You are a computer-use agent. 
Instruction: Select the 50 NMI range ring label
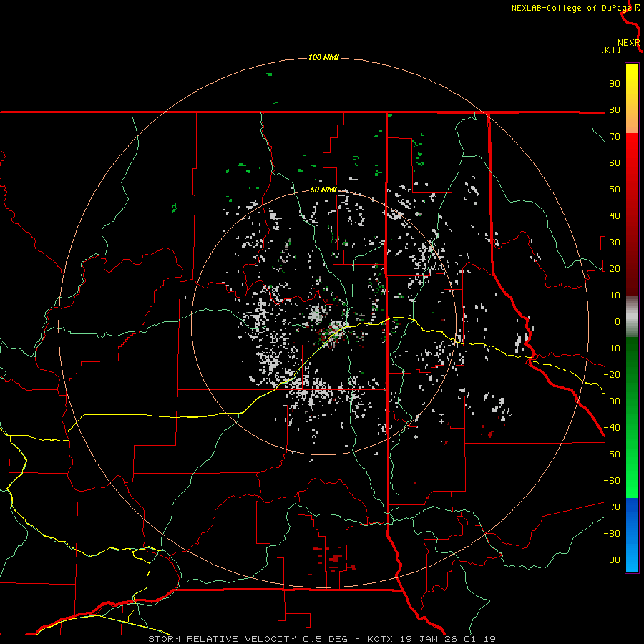(323, 190)
